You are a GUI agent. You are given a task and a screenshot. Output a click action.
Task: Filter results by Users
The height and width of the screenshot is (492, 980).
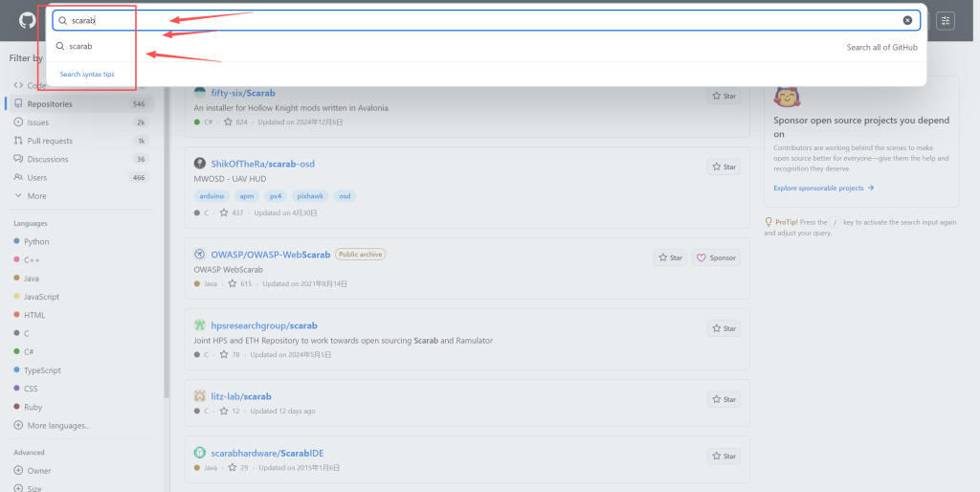[80, 177]
